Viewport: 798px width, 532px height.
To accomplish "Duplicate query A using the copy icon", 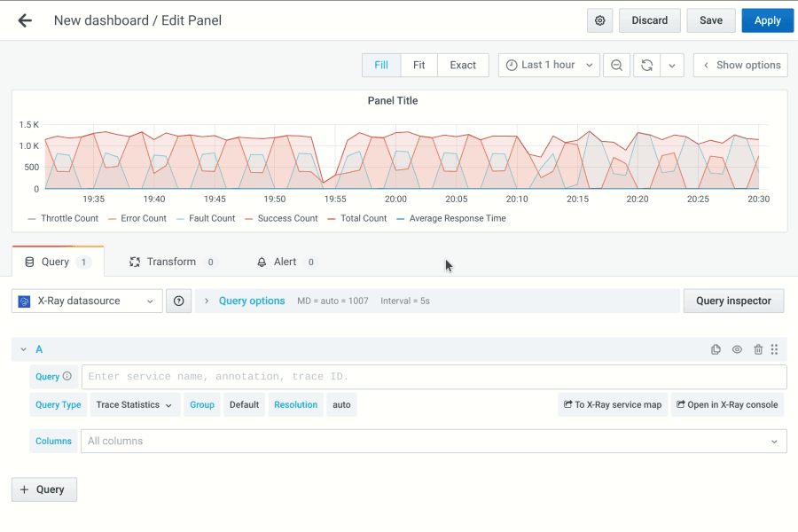I will (x=716, y=349).
